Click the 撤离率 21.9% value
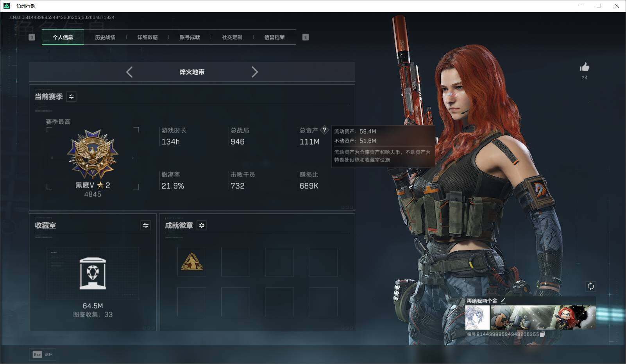This screenshot has width=626, height=364. point(173,186)
